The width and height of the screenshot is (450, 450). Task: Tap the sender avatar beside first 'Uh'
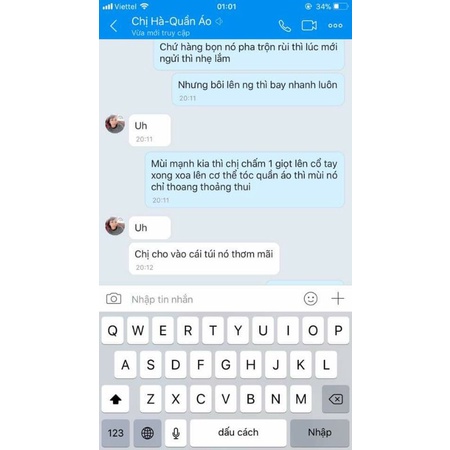[x=115, y=124]
